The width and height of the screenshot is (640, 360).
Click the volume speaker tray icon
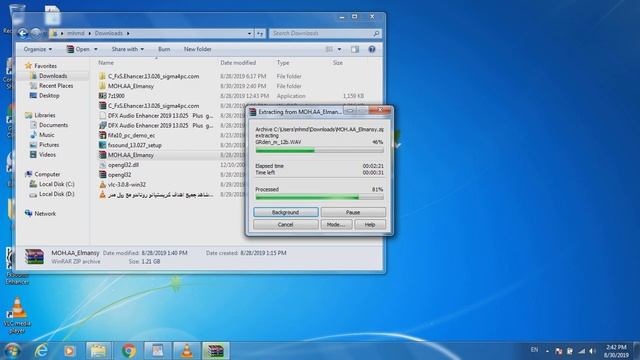(x=593, y=351)
